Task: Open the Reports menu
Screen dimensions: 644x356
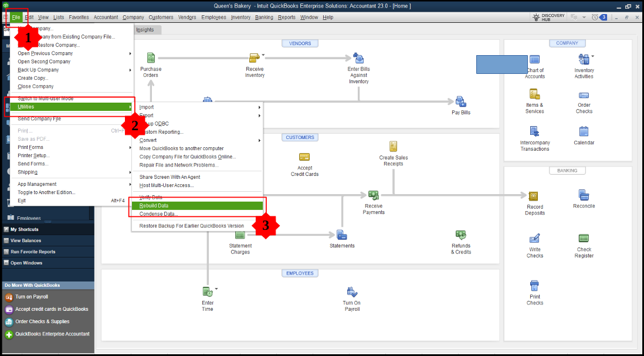Action: [x=287, y=17]
